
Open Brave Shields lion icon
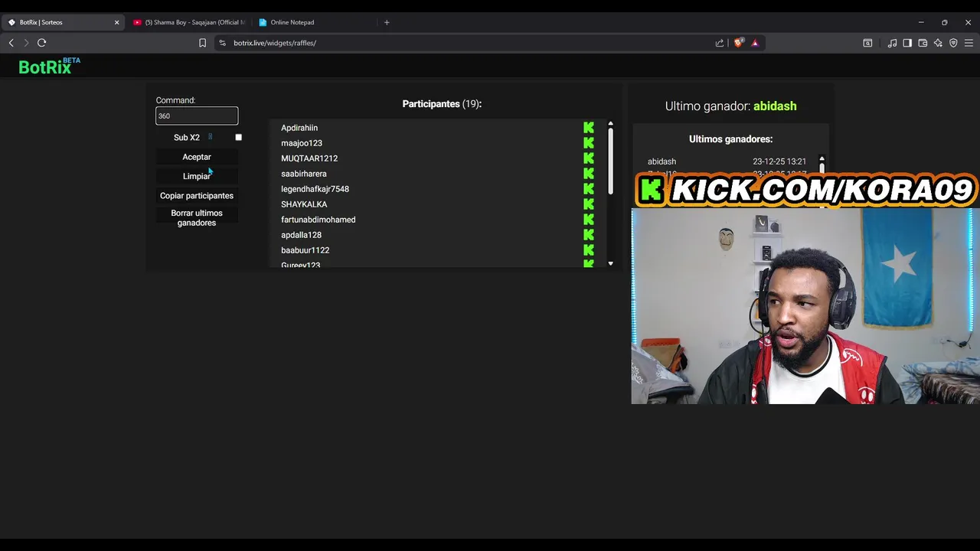[x=738, y=43]
